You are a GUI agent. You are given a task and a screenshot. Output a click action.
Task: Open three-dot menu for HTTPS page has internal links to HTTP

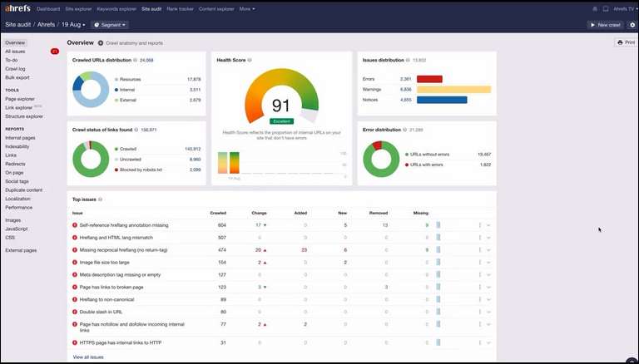coord(479,343)
